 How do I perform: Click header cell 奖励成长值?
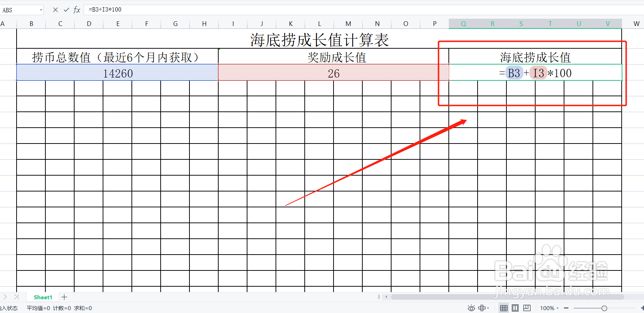click(x=334, y=57)
